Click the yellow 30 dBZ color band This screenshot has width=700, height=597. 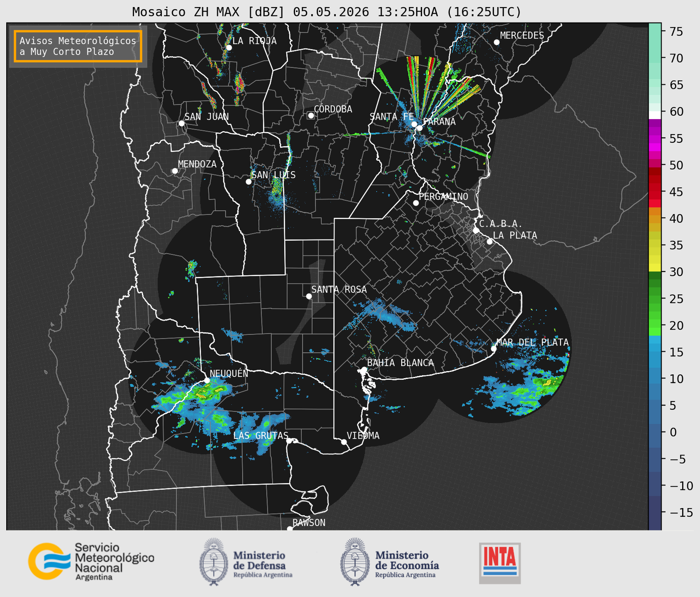[x=655, y=268]
